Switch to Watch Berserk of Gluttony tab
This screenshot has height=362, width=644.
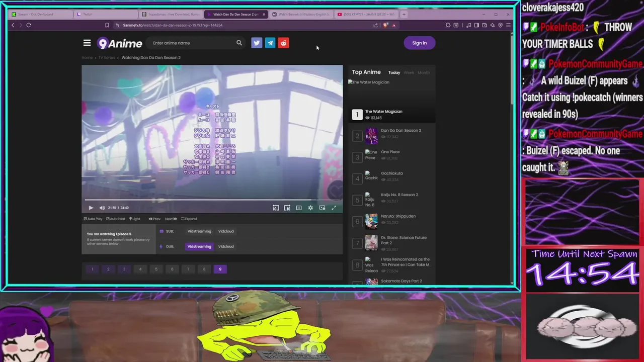click(x=301, y=14)
